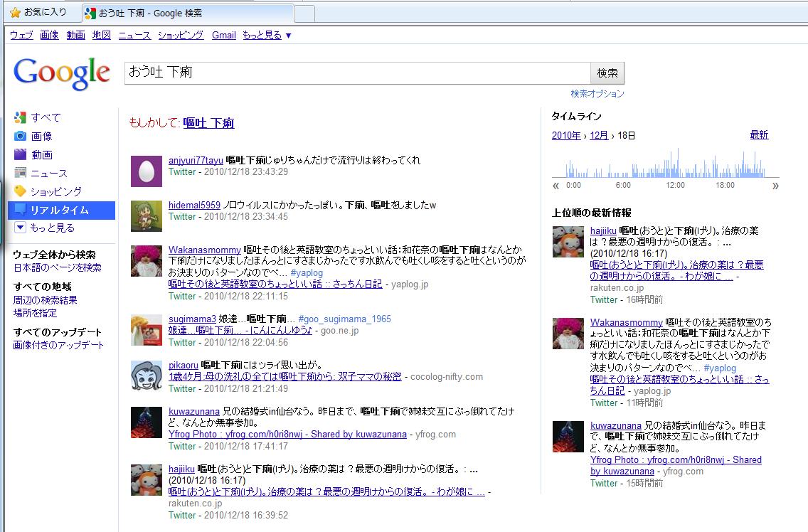
Task: Click the ニュース newspaper icon in sidebar
Action: [20, 173]
